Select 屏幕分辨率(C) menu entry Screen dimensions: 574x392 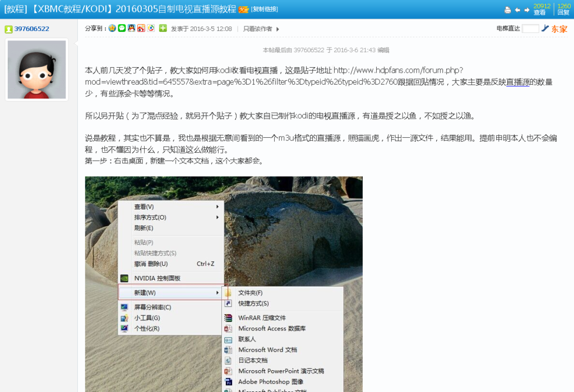152,307
